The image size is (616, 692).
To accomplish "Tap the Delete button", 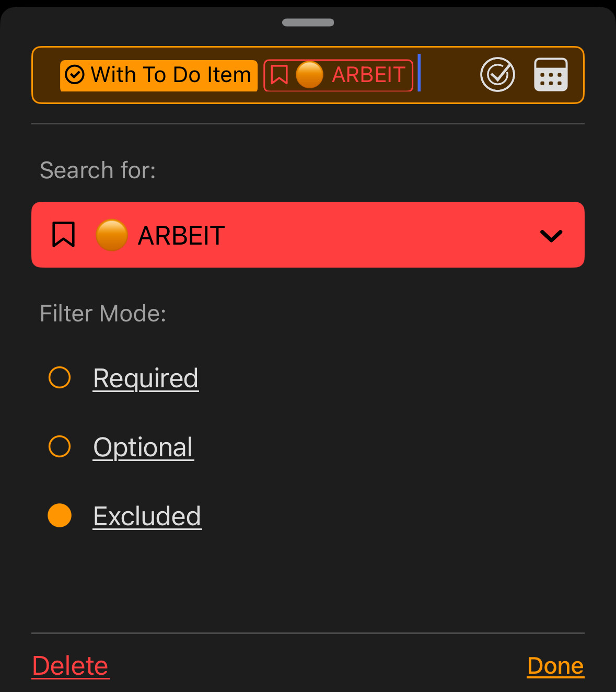I will coord(71,666).
